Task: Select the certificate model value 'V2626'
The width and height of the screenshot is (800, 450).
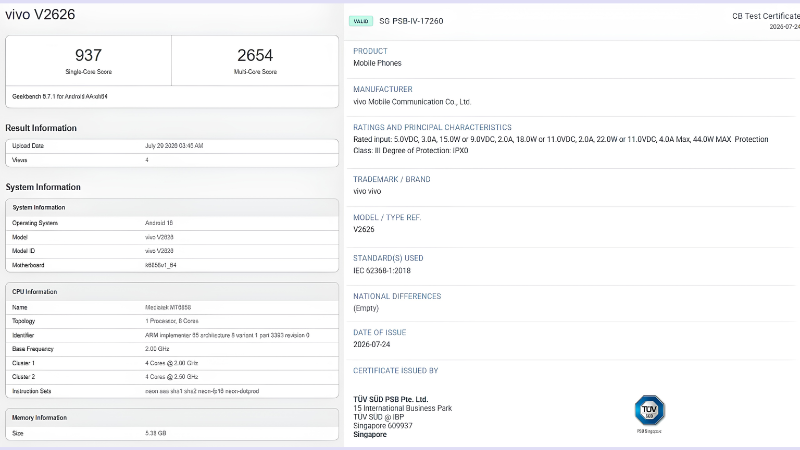Action: (364, 230)
